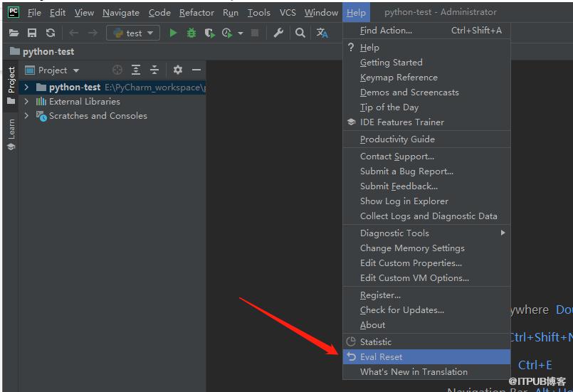Viewport: 573px width, 392px height.
Task: Choose Submit a Bug Report
Action: tap(426, 171)
